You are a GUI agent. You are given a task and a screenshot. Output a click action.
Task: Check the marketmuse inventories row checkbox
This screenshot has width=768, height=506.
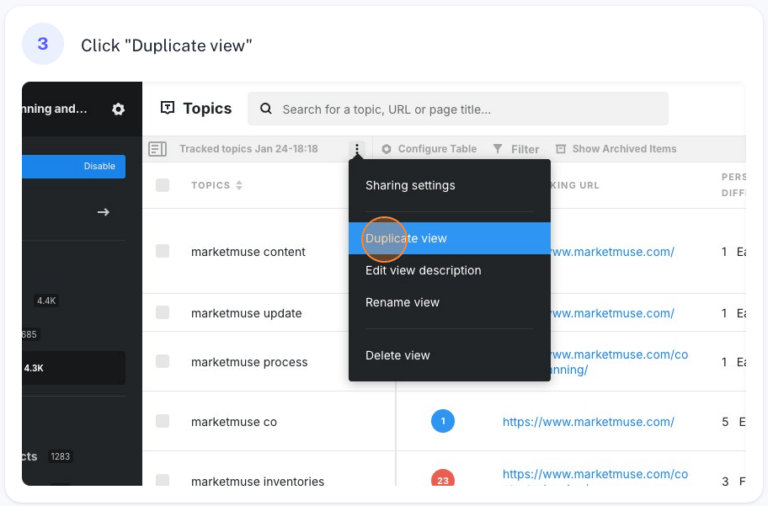(x=163, y=480)
